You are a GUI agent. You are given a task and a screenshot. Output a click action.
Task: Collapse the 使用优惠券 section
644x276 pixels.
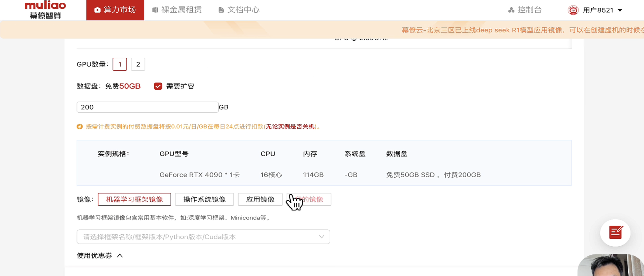[120, 255]
